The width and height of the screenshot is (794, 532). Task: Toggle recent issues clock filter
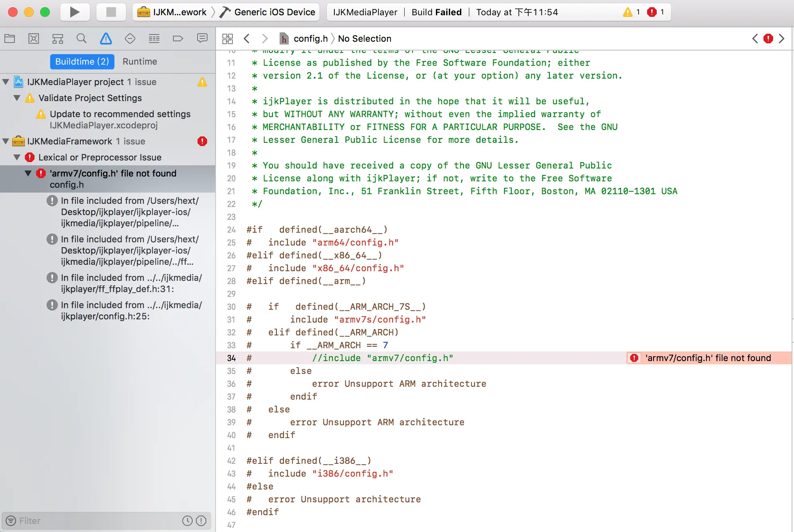click(187, 521)
